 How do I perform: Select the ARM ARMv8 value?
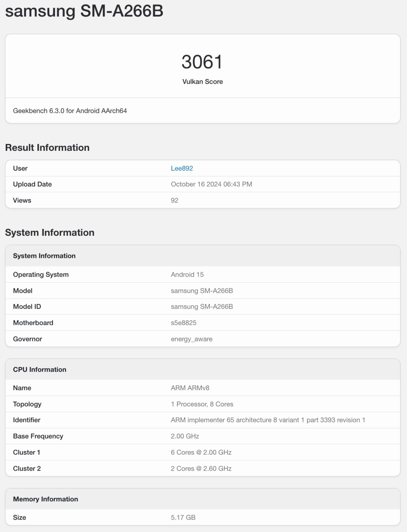click(x=190, y=388)
